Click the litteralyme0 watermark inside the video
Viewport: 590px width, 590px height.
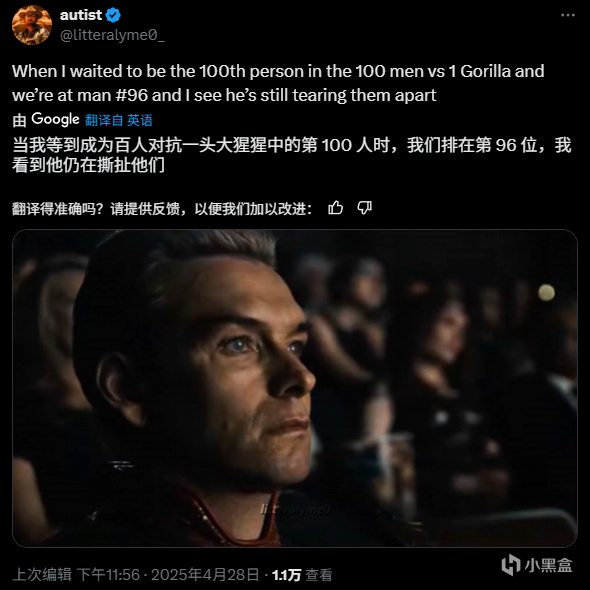(x=296, y=509)
